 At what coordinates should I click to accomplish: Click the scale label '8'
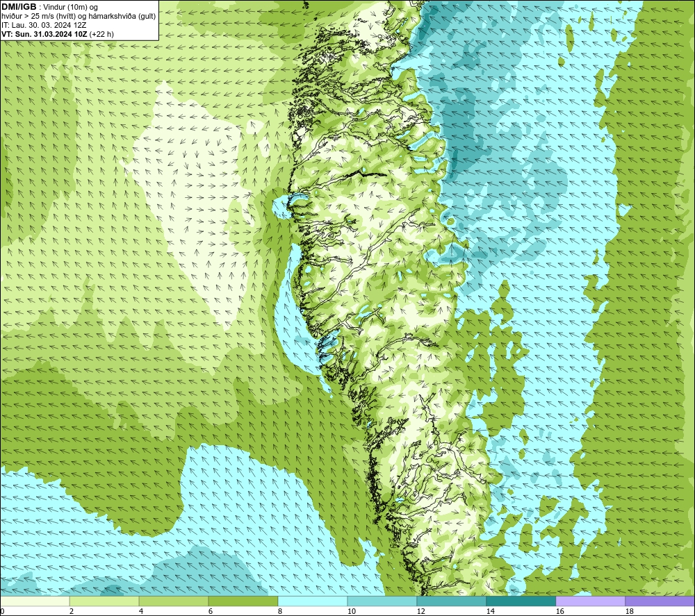tap(280, 612)
